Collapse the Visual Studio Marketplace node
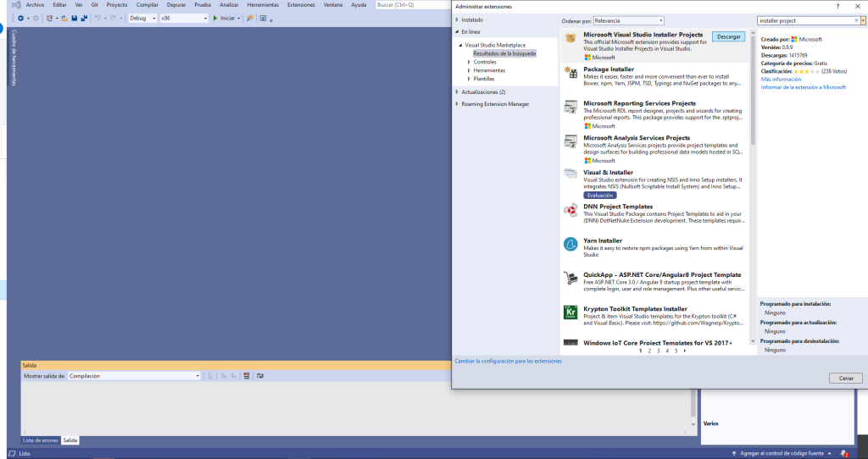868x459 pixels. point(460,46)
